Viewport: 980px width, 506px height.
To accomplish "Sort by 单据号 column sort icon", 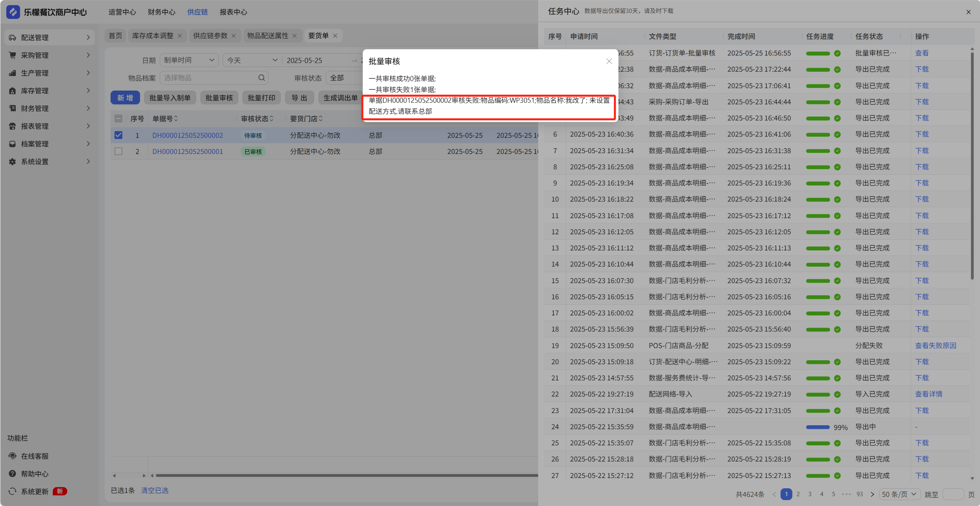I will [176, 119].
